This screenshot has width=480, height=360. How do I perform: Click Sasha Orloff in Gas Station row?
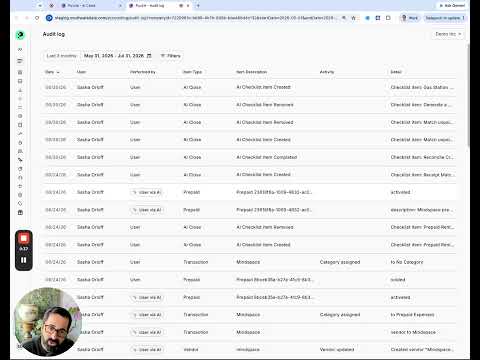(x=90, y=87)
